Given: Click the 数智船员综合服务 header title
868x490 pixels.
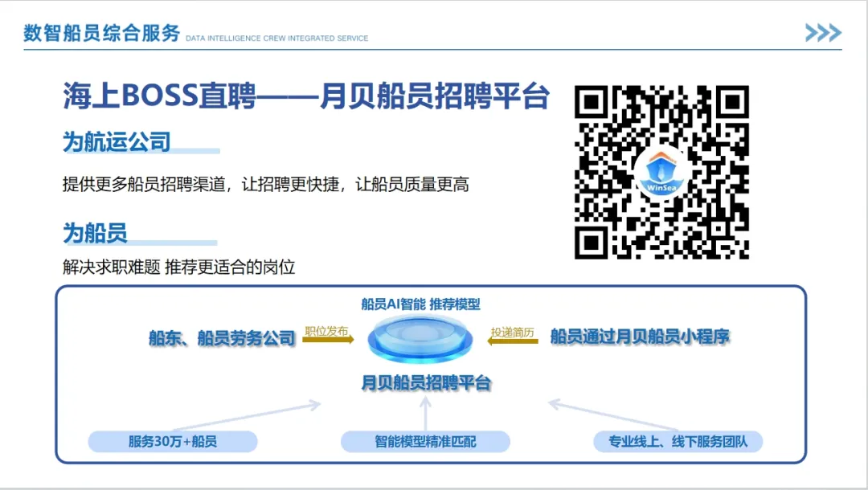Looking at the screenshot, I should tap(102, 33).
